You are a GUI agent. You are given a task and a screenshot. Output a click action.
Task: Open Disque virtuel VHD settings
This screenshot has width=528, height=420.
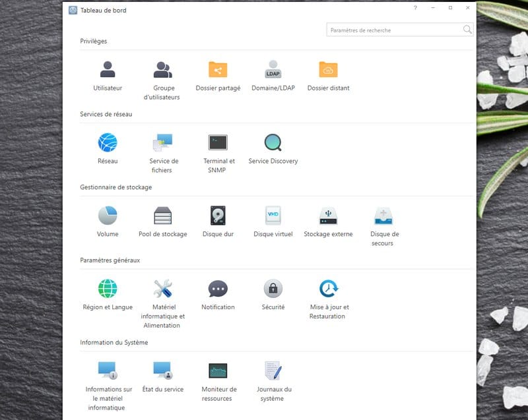(x=273, y=216)
